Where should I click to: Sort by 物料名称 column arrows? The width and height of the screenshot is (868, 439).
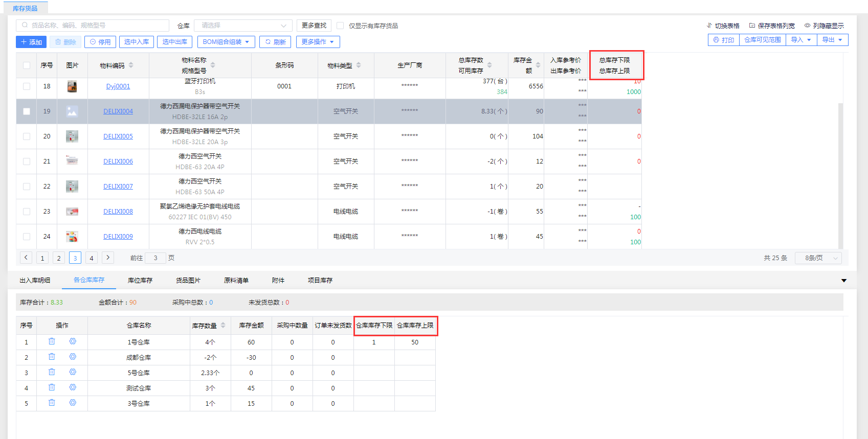213,65
